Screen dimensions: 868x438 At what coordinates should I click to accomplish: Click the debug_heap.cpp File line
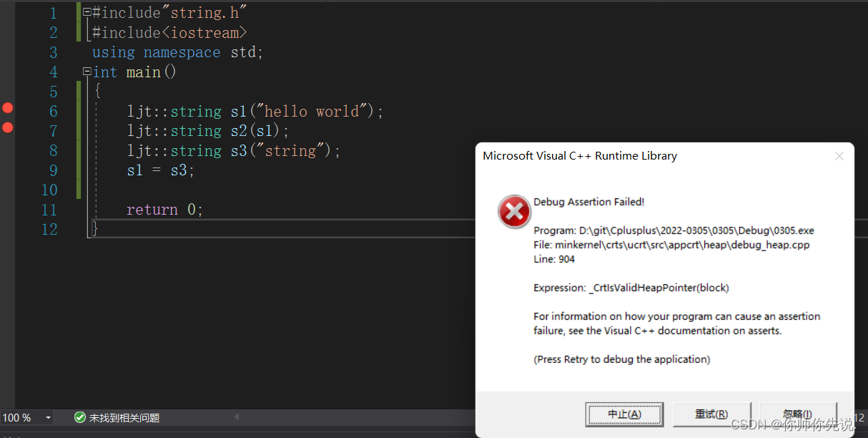click(x=671, y=245)
